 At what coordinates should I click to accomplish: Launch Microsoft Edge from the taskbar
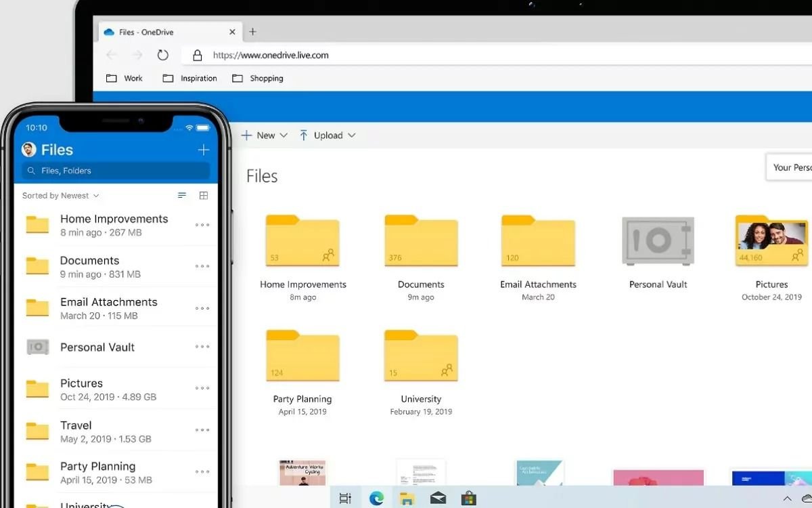pyautogui.click(x=376, y=497)
